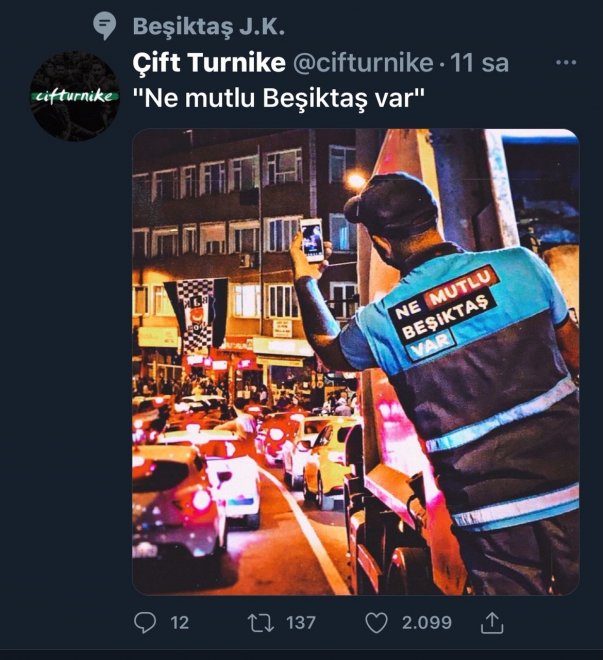Retweet this post using the retweet icon
Screen dimensions: 603x660
pos(261,623)
